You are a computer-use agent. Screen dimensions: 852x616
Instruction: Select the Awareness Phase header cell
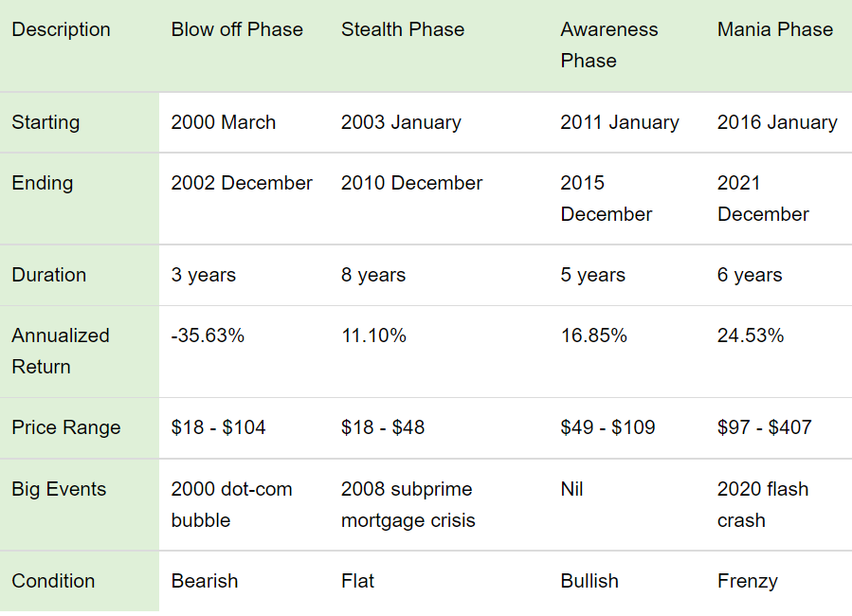[x=608, y=45]
